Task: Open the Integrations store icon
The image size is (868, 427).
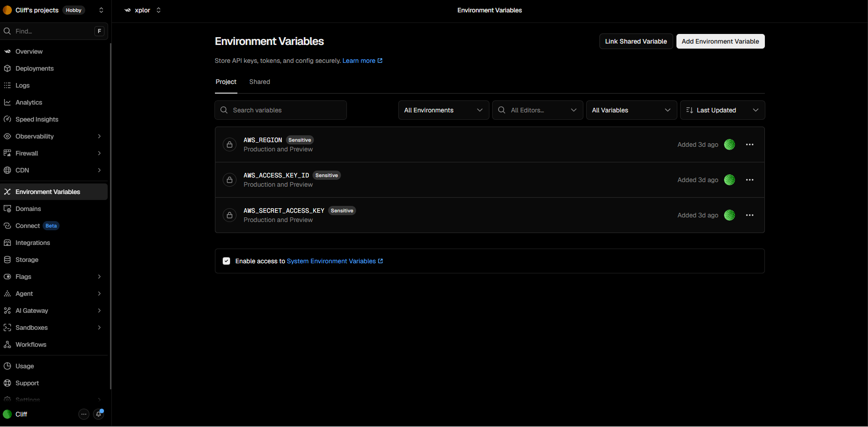Action: 7,243
